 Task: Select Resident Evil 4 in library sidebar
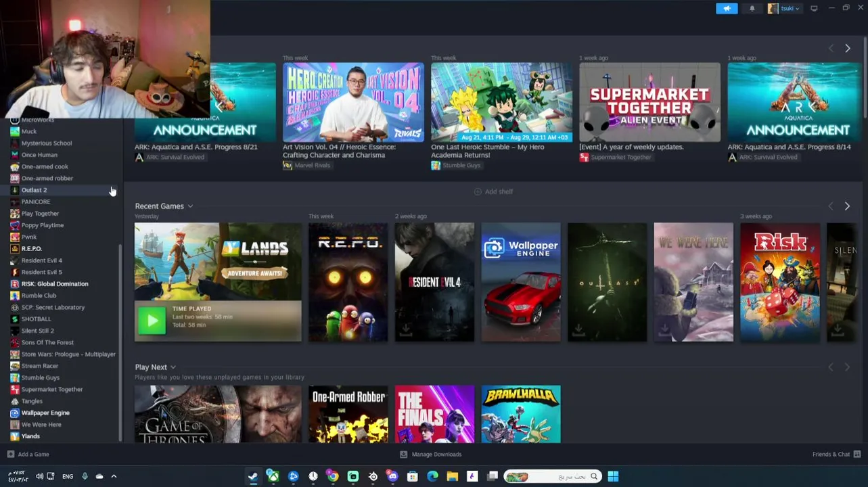point(41,260)
